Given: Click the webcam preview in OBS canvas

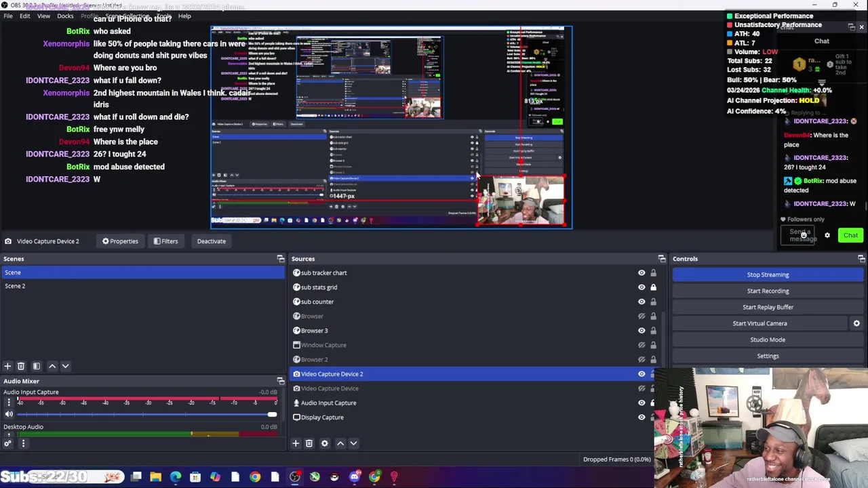Looking at the screenshot, I should [x=521, y=201].
